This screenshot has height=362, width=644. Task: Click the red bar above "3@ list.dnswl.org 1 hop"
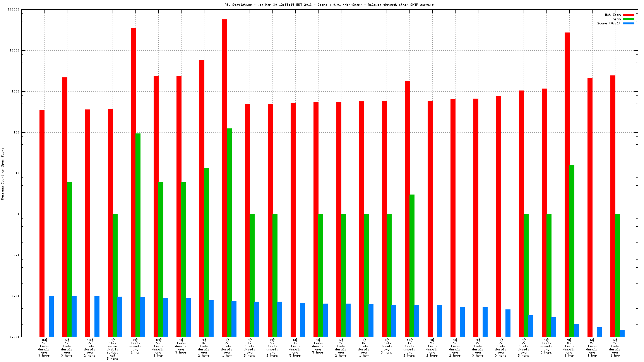(133, 182)
